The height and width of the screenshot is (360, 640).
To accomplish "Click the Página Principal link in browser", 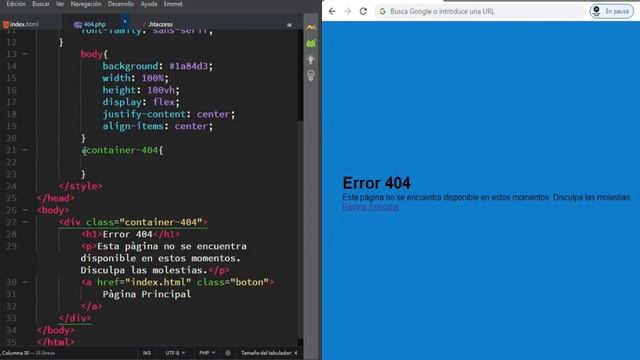I will tap(371, 207).
